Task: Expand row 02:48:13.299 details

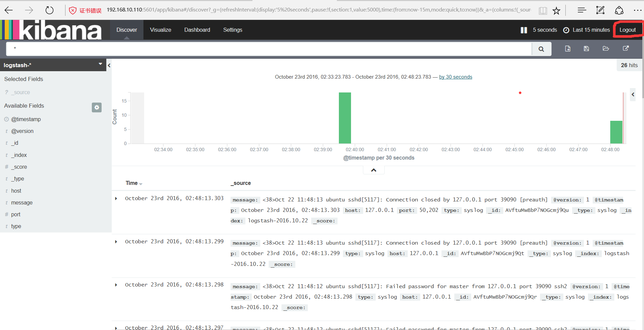Action: click(x=116, y=242)
